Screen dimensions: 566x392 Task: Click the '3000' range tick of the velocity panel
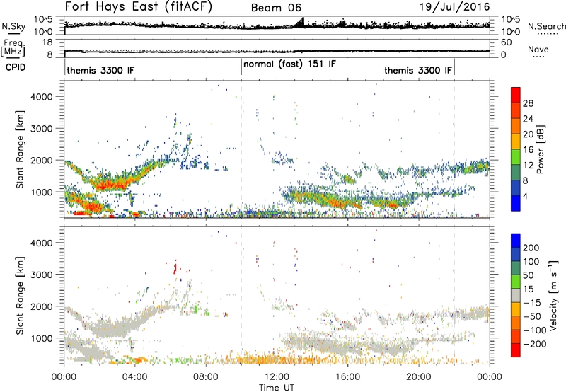42,275
